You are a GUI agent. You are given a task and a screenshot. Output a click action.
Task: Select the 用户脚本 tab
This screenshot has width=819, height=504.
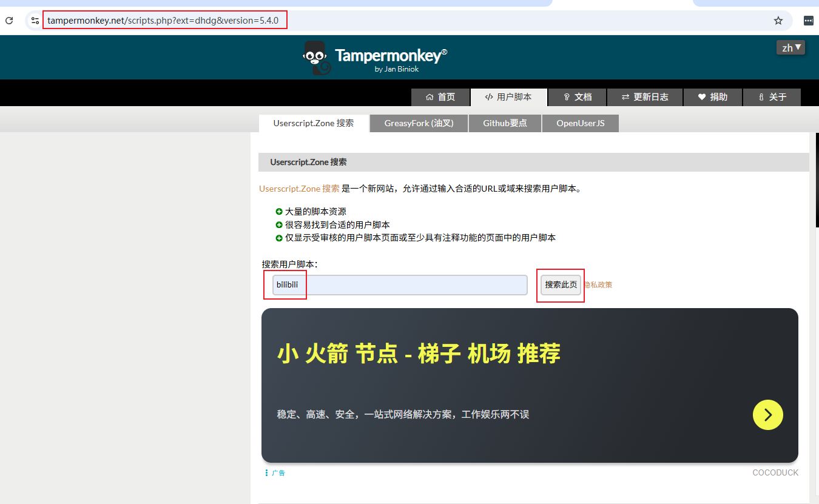(x=508, y=97)
